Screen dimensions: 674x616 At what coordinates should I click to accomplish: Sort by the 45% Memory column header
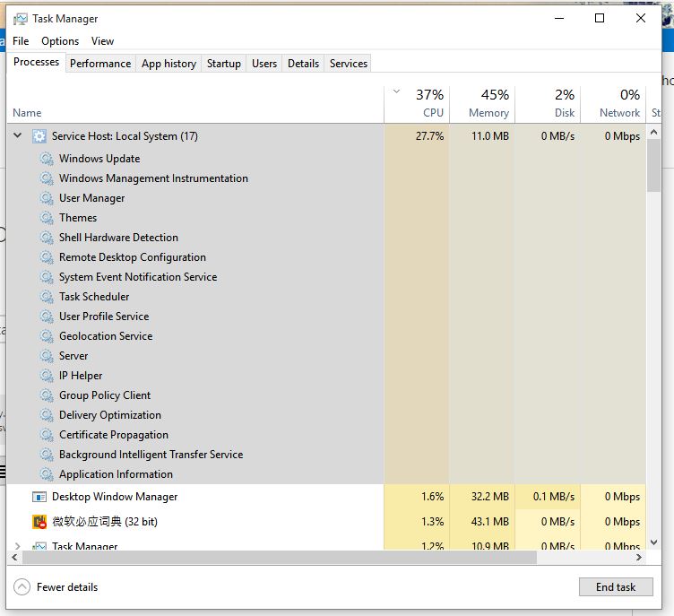(x=482, y=105)
